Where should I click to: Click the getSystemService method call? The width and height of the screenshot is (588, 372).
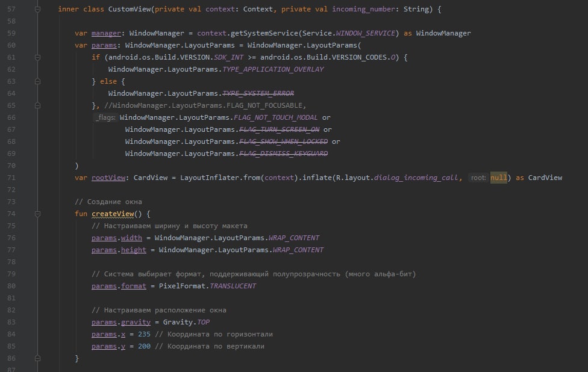264,33
